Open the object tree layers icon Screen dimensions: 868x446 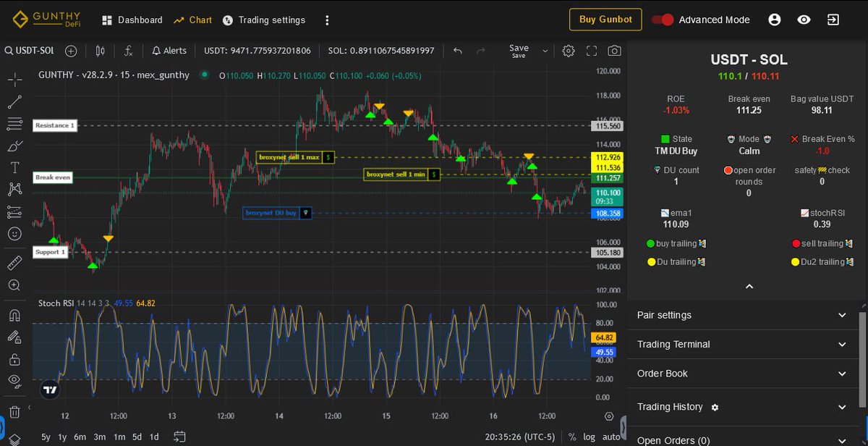14,439
